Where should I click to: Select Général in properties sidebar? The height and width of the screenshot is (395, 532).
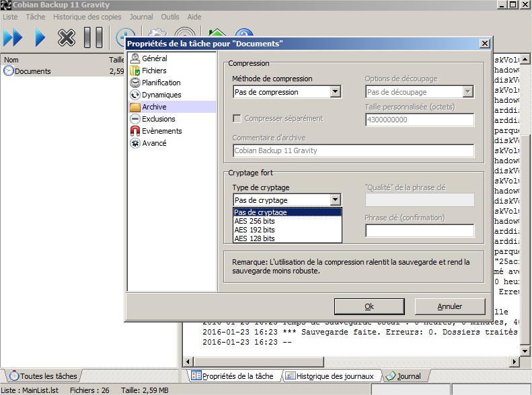[155, 58]
